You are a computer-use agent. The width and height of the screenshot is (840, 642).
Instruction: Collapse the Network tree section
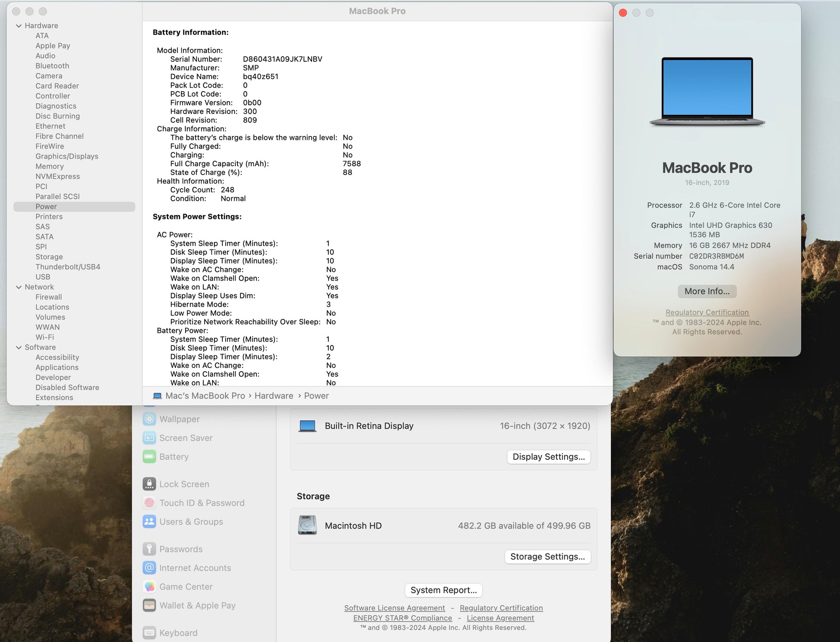tap(19, 287)
